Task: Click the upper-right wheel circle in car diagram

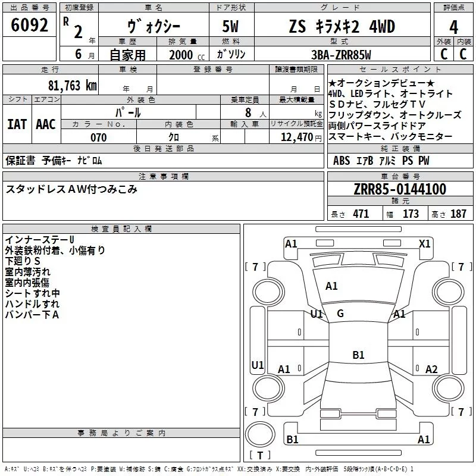Action: (x=449, y=292)
